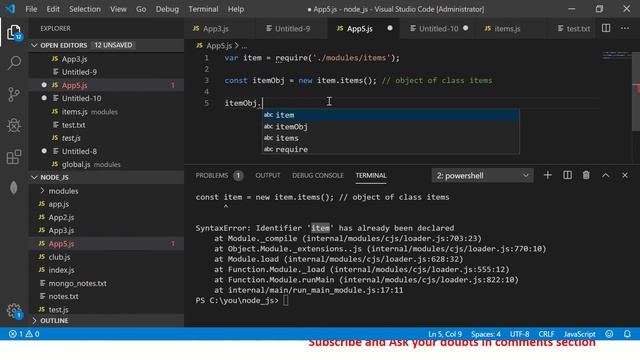Change language mode via JavaScript entry
The image size is (640, 360).
pos(579,334)
